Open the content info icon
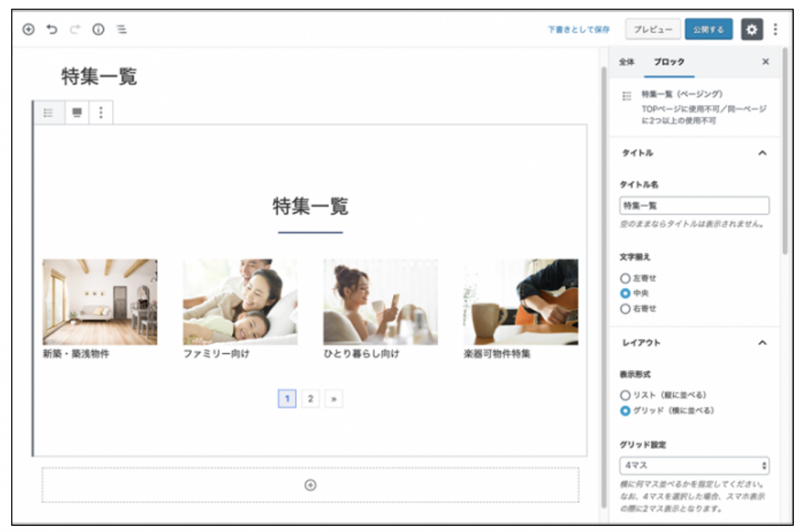The width and height of the screenshot is (800, 532). pyautogui.click(x=98, y=30)
